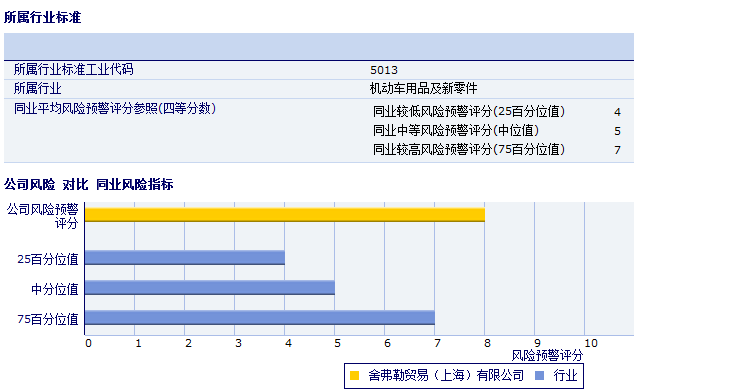Click the axis tick label 10
The image size is (753, 389).
pyautogui.click(x=591, y=343)
